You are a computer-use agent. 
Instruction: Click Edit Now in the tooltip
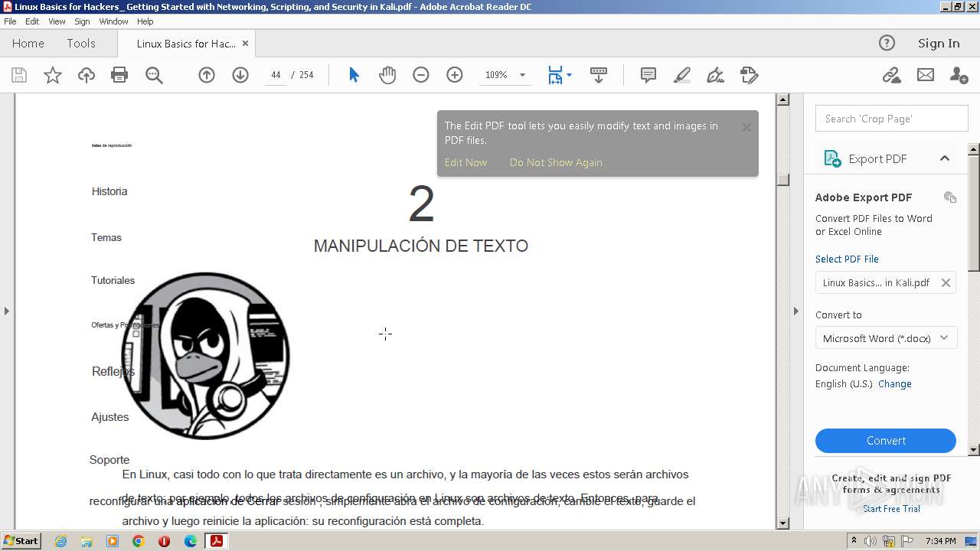coord(465,162)
